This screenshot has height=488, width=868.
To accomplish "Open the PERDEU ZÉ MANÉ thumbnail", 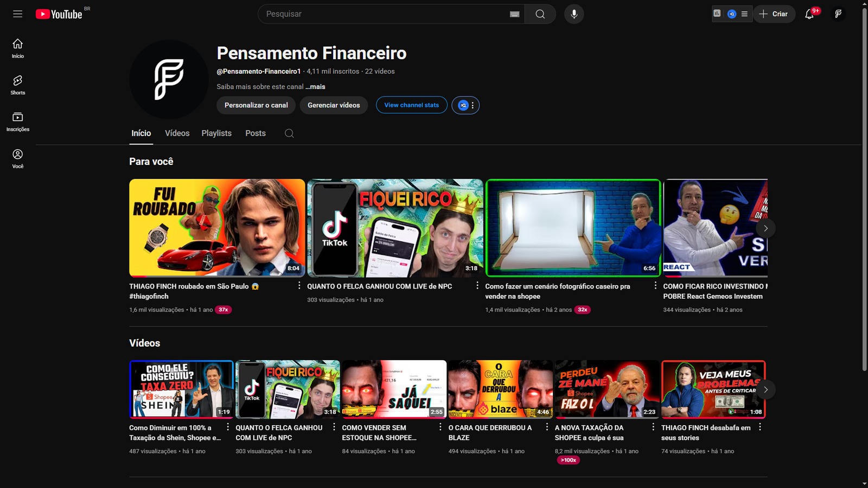I will 607,389.
